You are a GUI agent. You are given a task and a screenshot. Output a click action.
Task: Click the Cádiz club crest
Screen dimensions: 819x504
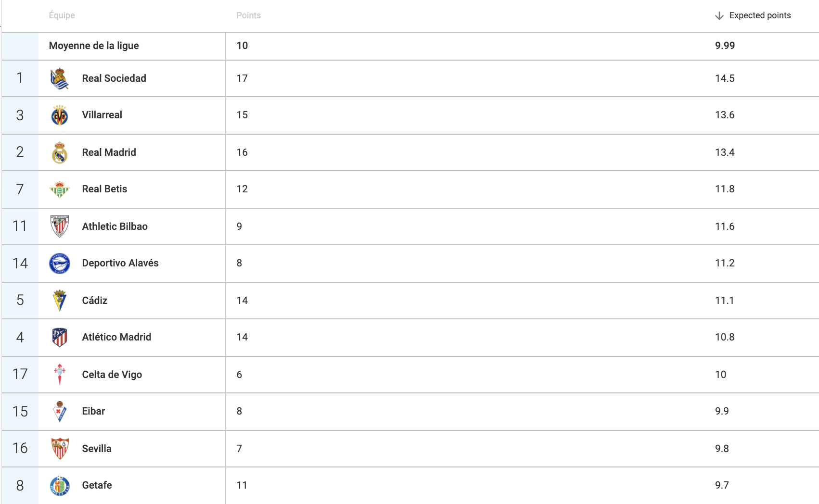60,301
